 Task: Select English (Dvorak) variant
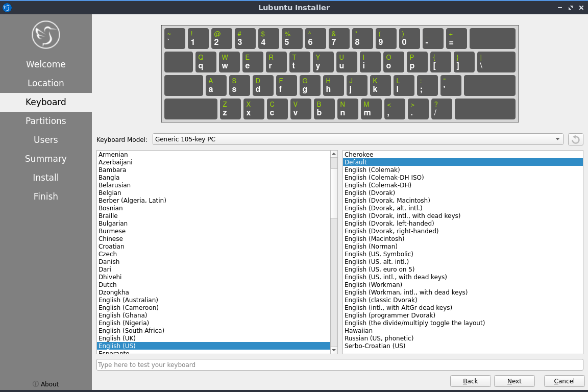(x=370, y=193)
